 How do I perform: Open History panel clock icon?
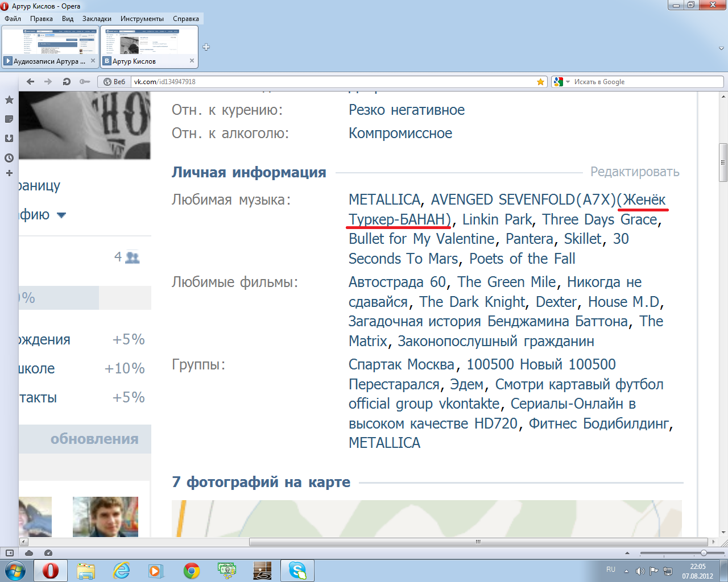point(9,158)
